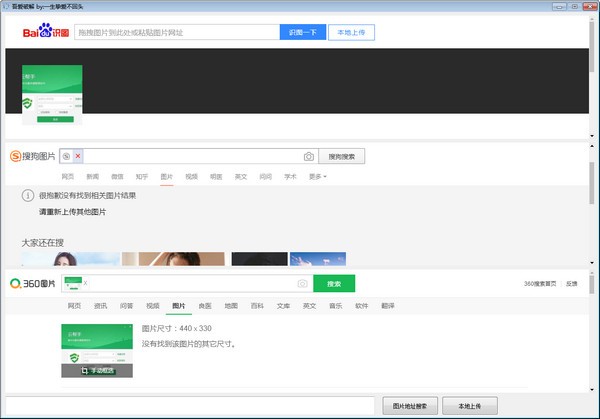
Task: Click the camera icon in 360 search box
Action: (302, 284)
